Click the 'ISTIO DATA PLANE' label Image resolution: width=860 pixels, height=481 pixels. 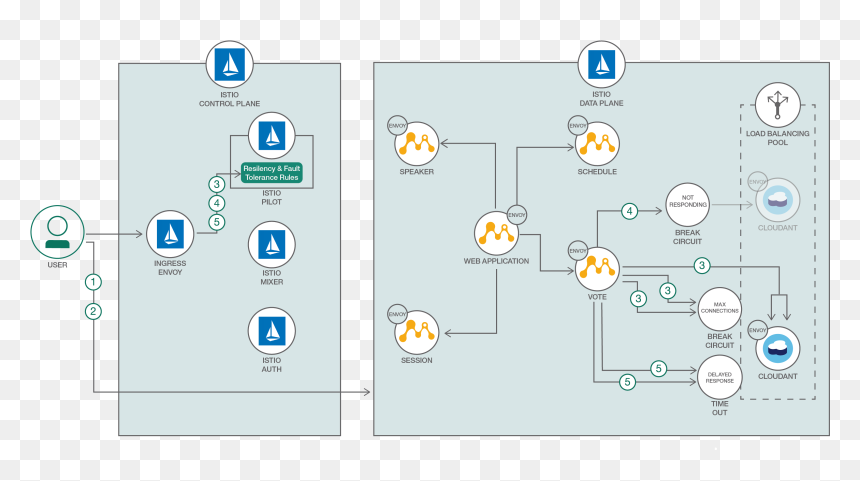coord(602,99)
